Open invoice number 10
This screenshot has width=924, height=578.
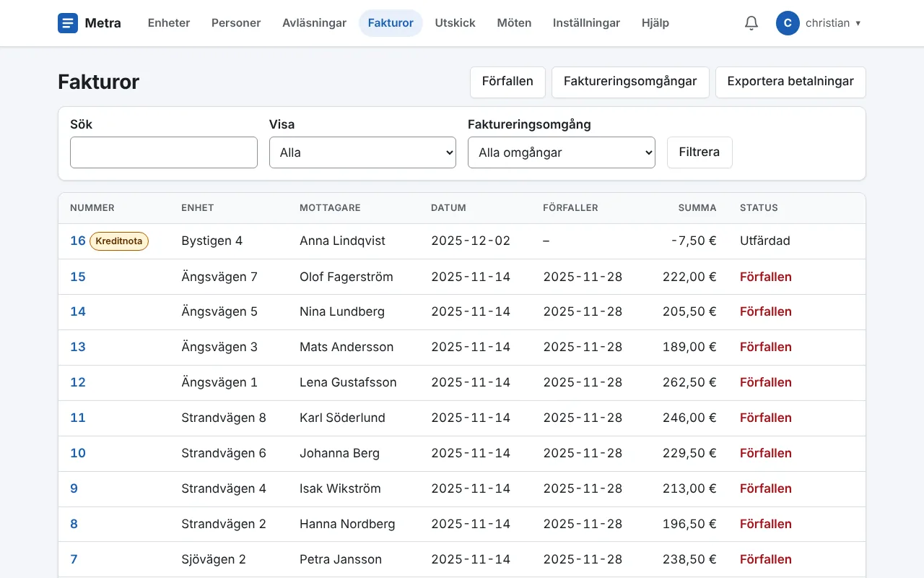click(x=78, y=453)
